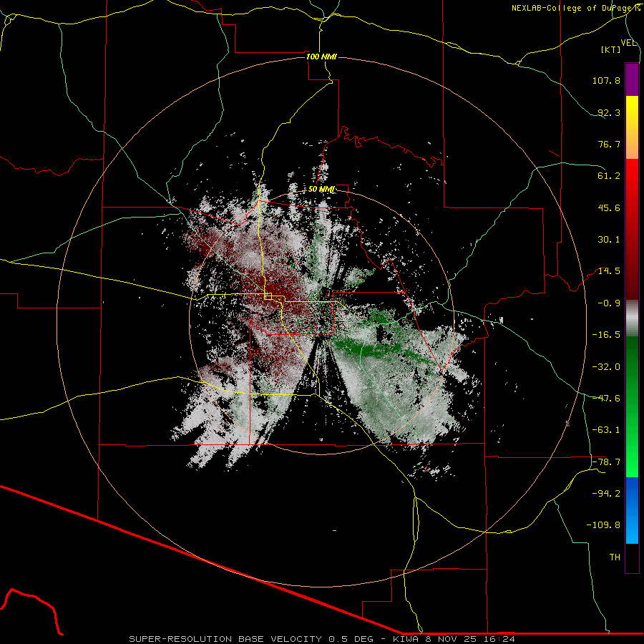Click the -109.8 velocity value
The image size is (644, 644).
[x=603, y=525]
